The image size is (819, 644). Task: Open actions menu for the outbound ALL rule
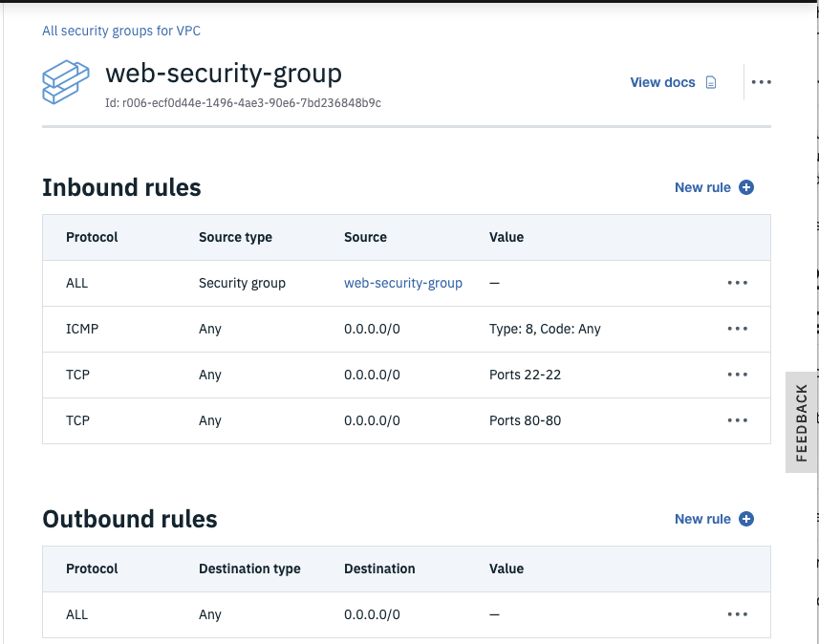pyautogui.click(x=737, y=614)
